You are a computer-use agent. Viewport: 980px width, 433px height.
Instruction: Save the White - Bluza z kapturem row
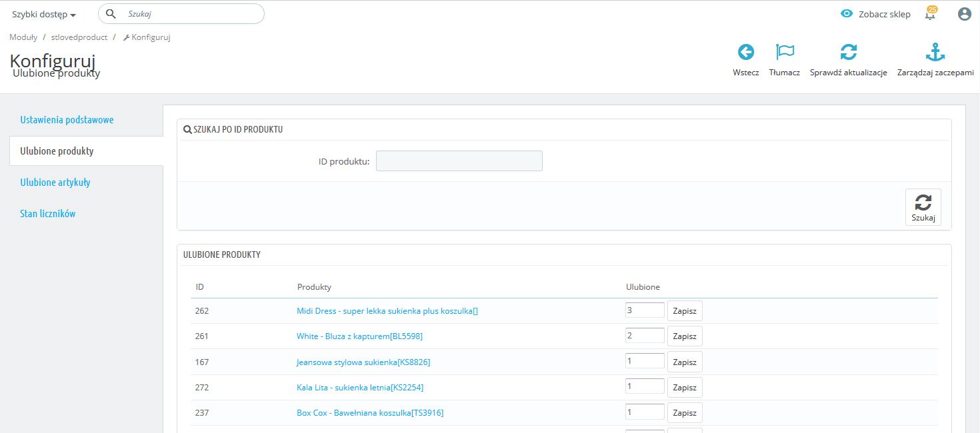click(x=685, y=336)
